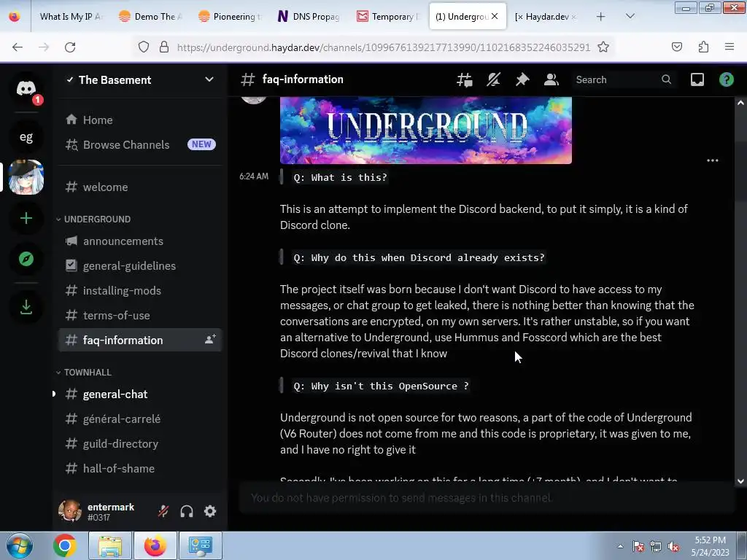Select the faq-information channel
Image resolution: width=747 pixels, height=560 pixels.
[139, 340]
